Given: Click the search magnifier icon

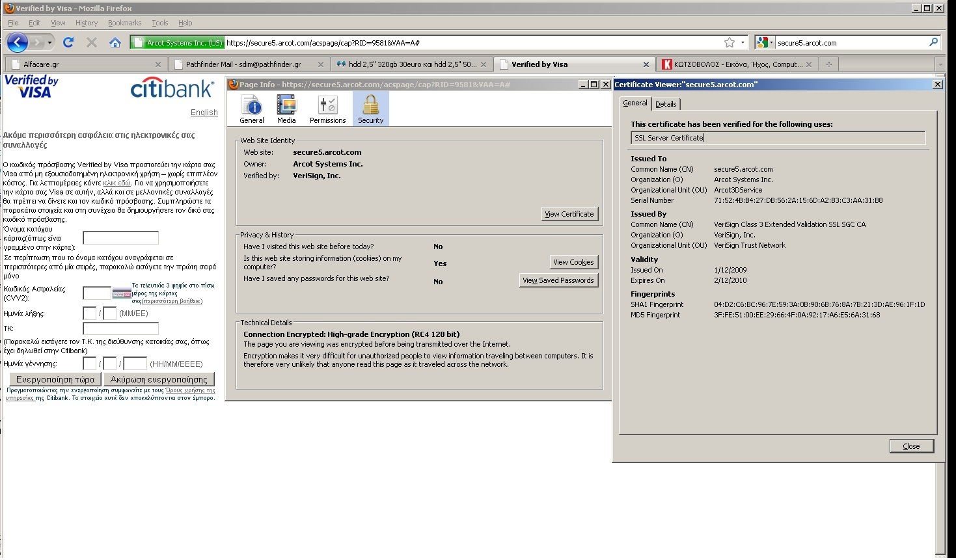Looking at the screenshot, I should (934, 42).
